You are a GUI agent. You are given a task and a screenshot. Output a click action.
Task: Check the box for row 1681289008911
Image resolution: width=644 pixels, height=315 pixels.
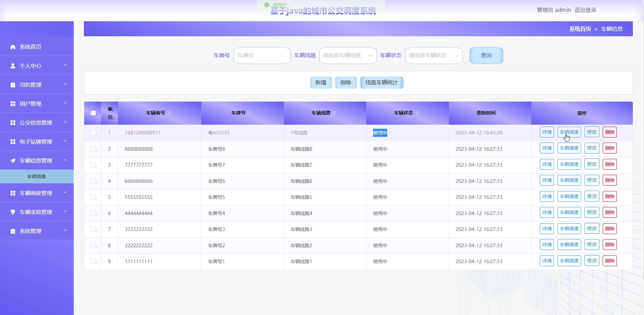click(x=93, y=133)
